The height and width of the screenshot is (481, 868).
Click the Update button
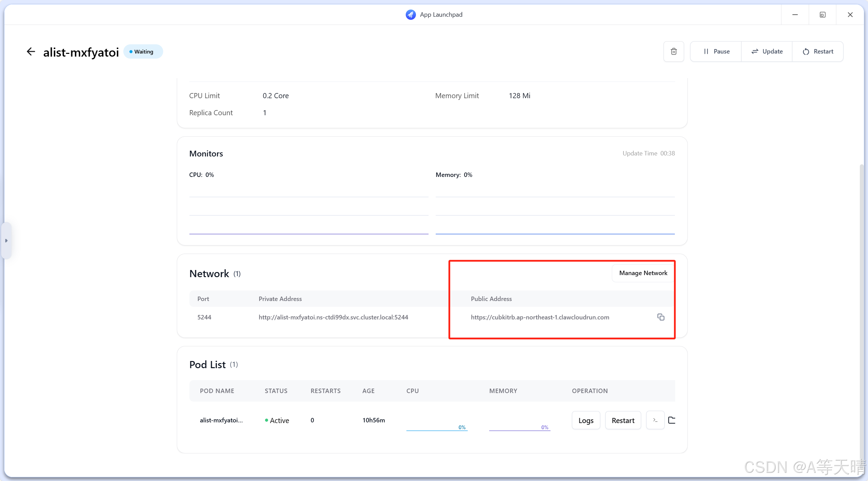[767, 51]
